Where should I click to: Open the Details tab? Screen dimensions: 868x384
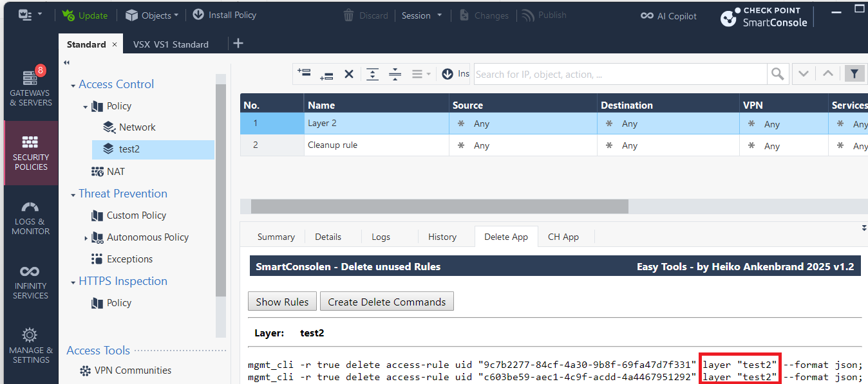pyautogui.click(x=328, y=237)
